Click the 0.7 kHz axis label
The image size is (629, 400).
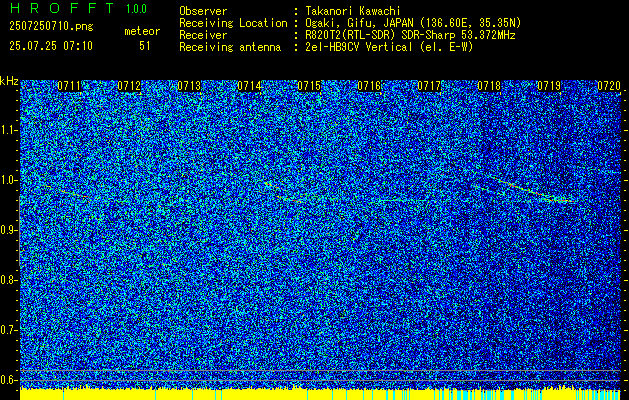(9, 330)
